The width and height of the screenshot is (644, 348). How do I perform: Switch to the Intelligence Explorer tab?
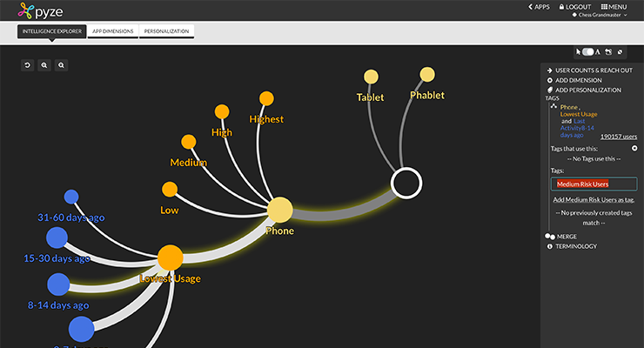point(51,31)
